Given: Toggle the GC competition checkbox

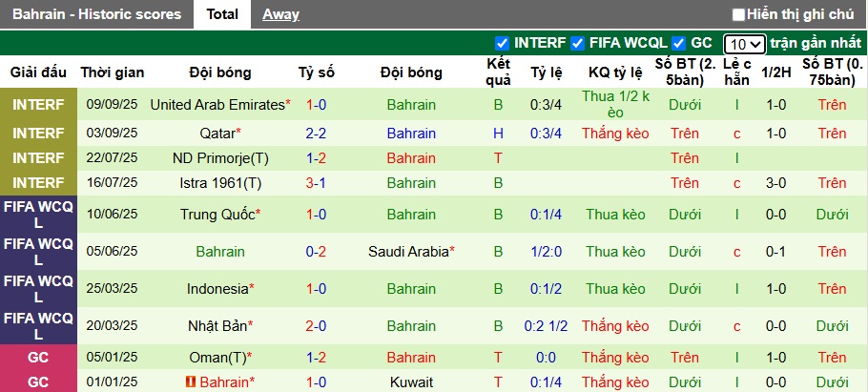Looking at the screenshot, I should pos(679,43).
